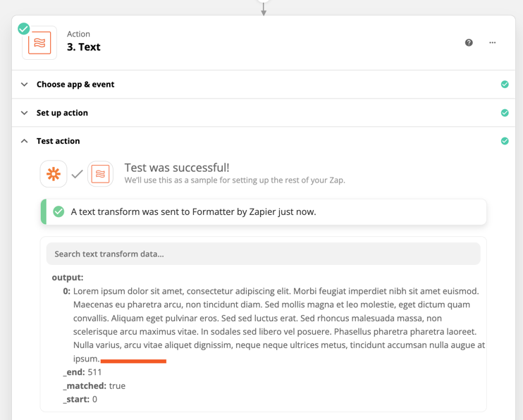
Task: Click the 3. Text step title
Action: coord(83,47)
